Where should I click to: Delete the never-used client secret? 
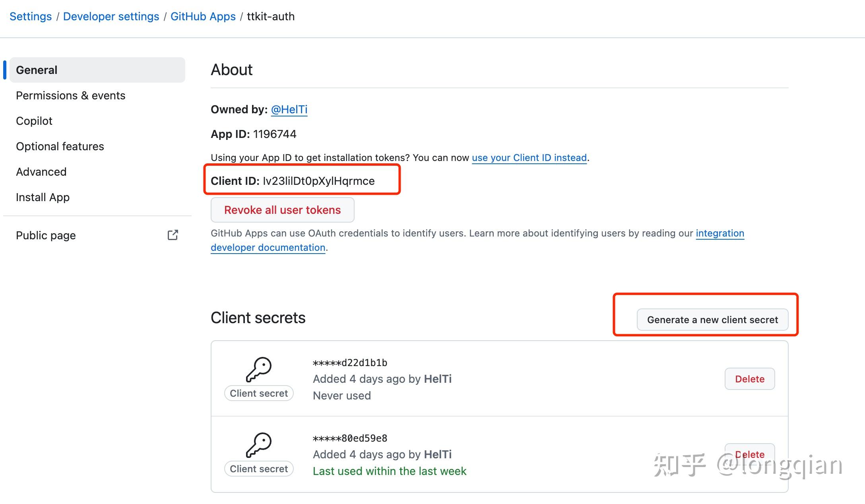click(749, 379)
